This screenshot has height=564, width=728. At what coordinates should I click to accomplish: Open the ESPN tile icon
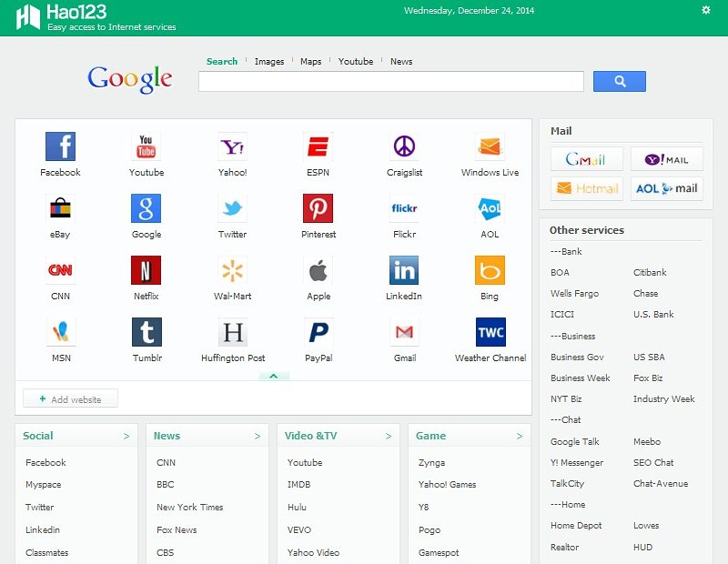[318, 146]
